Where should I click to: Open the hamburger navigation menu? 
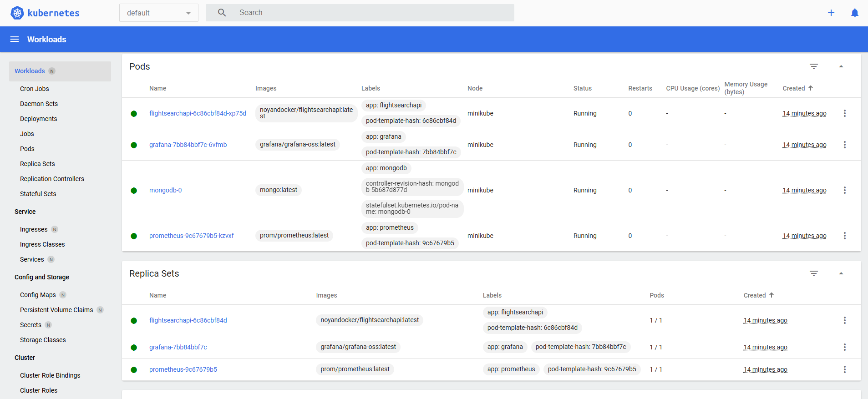tap(15, 39)
